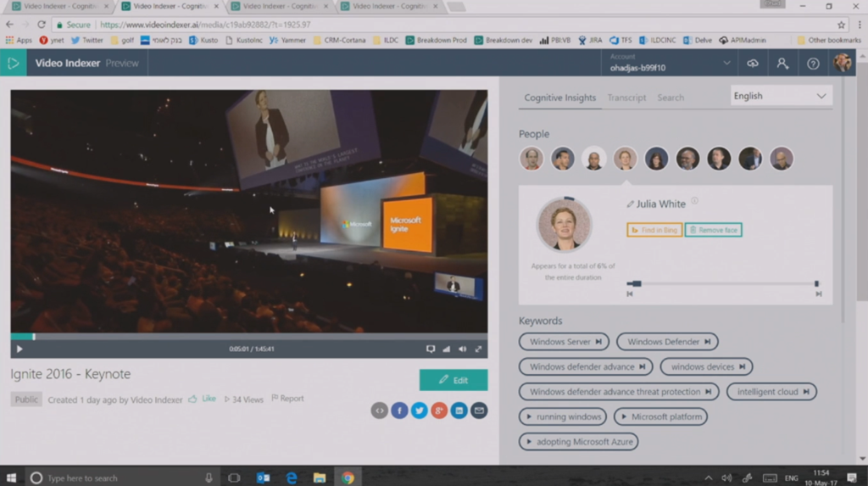868x486 pixels.
Task: Click the browser back arrow
Action: point(9,25)
